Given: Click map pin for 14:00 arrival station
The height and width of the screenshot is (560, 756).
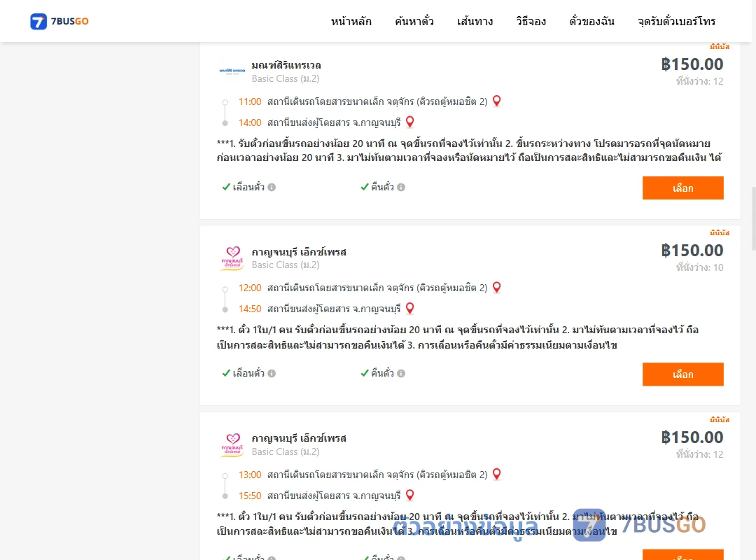Looking at the screenshot, I should [409, 122].
